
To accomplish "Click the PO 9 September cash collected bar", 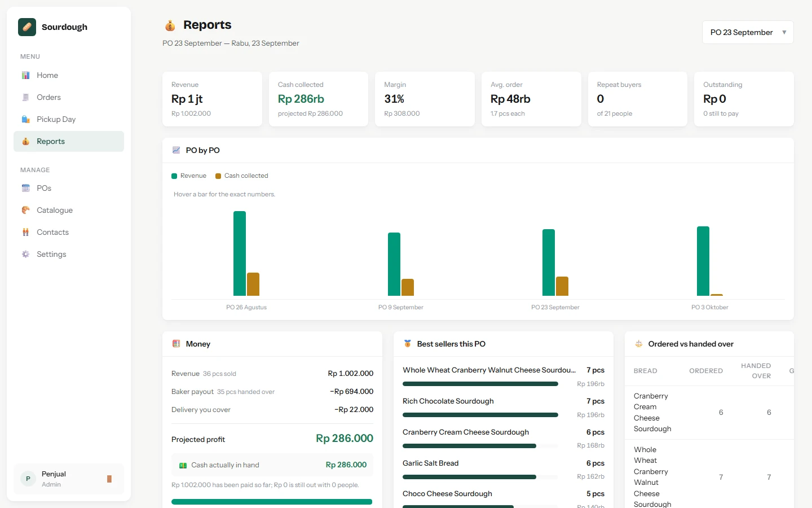I will 408,287.
